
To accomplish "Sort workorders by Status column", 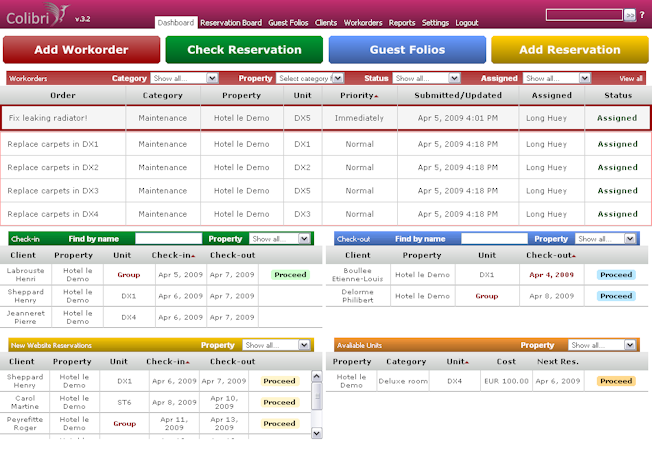I will pyautogui.click(x=618, y=95).
